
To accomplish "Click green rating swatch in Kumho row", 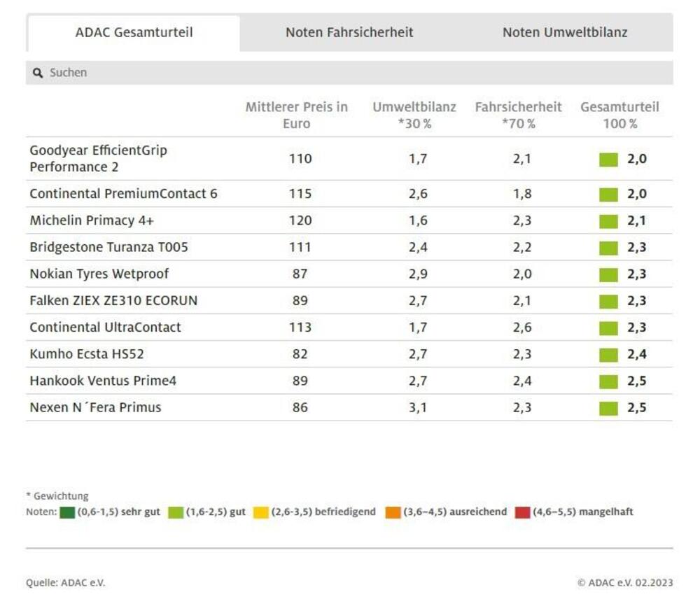I will (608, 355).
